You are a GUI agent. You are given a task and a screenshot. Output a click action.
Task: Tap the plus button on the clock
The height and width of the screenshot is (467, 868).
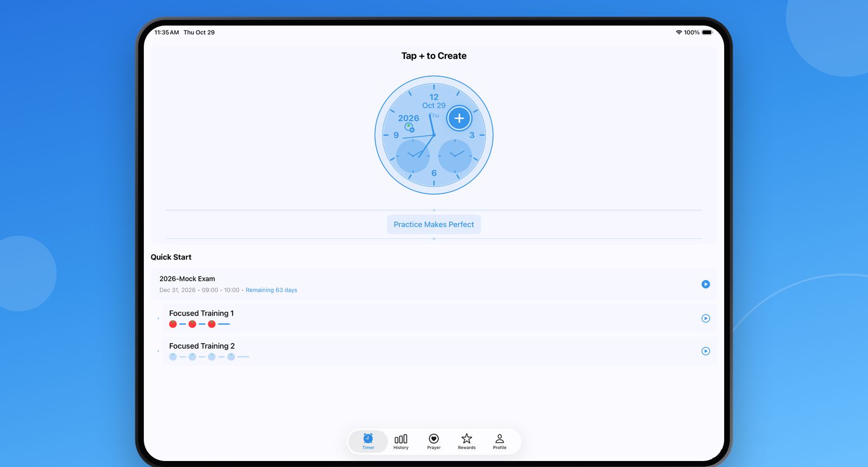pos(459,118)
